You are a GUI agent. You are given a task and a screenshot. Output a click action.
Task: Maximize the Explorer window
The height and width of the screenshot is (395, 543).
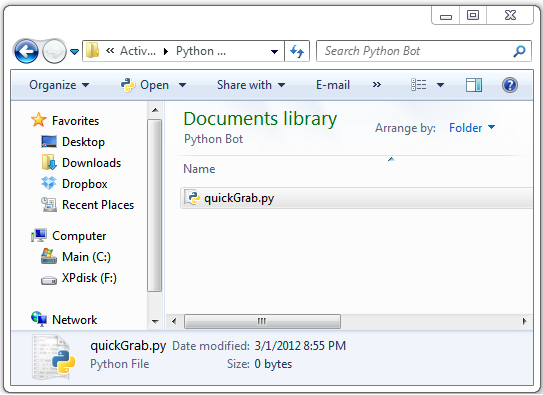tap(473, 15)
